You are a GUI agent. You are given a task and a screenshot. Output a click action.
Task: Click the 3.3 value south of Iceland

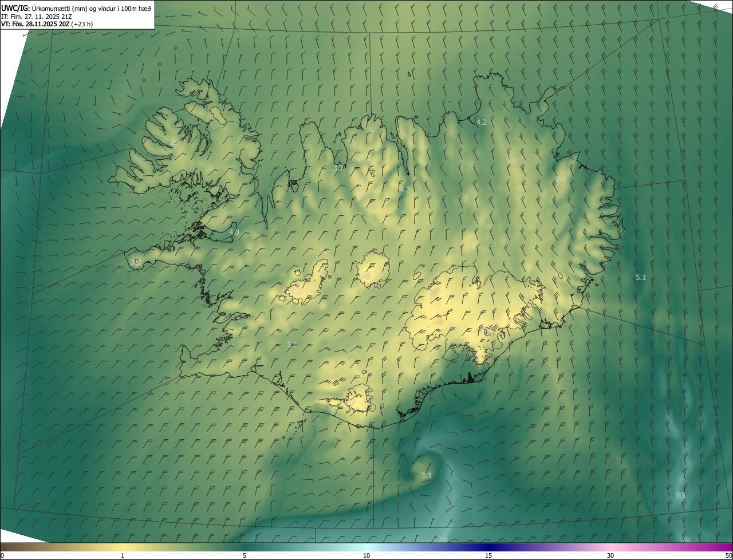pyautogui.click(x=426, y=476)
